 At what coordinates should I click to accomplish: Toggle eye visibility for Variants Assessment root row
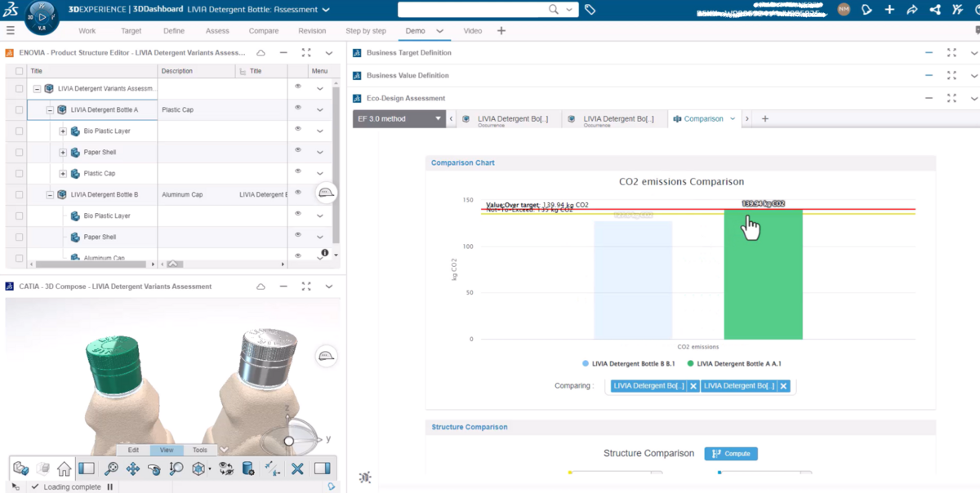tap(298, 87)
